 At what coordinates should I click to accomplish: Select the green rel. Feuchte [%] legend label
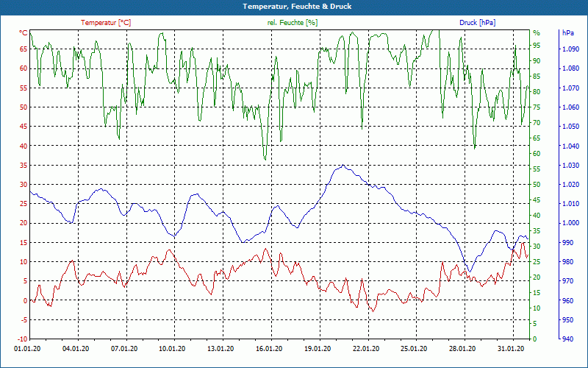click(x=293, y=23)
